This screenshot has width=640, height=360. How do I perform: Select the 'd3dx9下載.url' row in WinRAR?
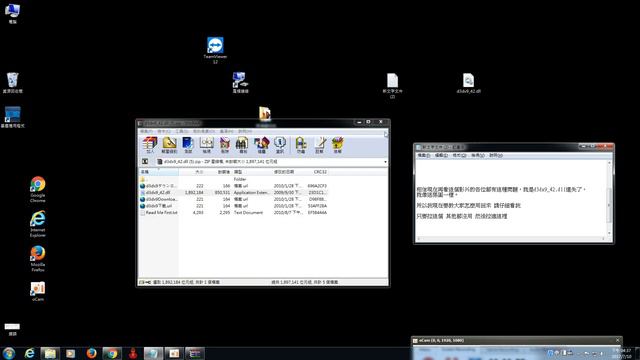[x=234, y=206]
